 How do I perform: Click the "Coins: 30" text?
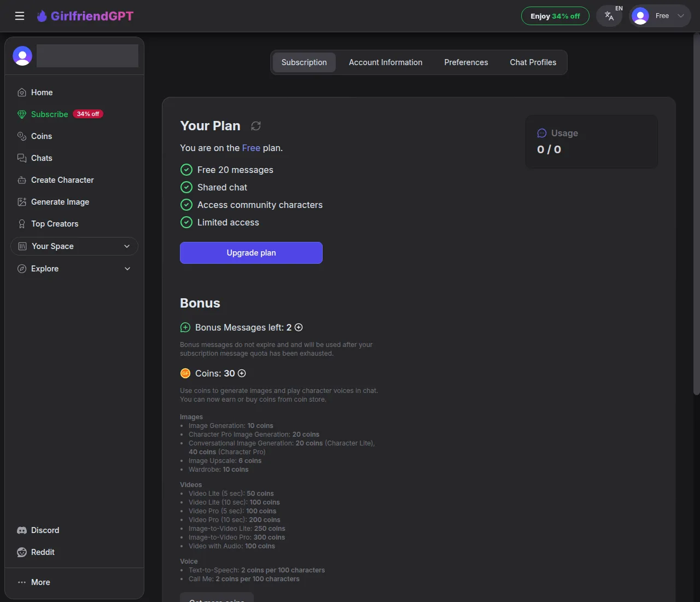215,373
